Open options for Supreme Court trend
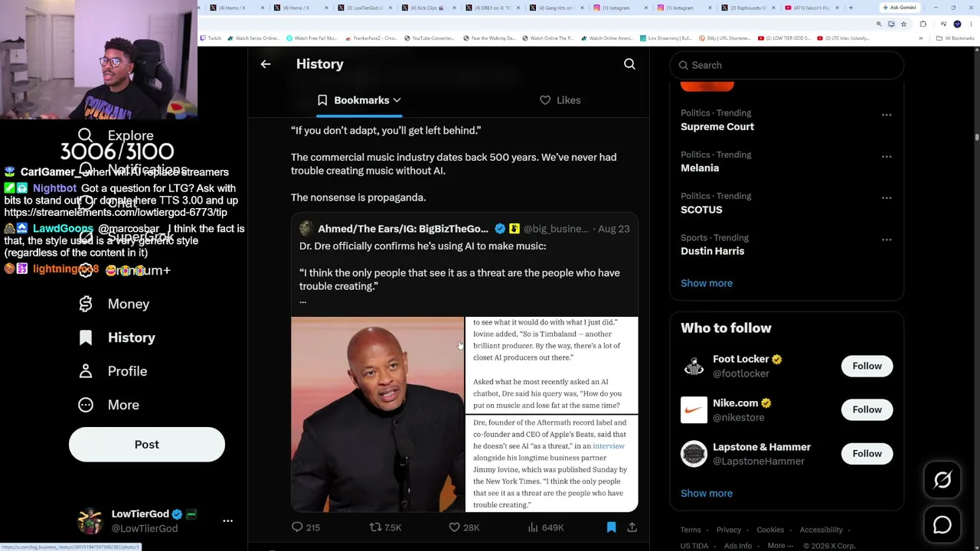Screen dimensions: 980x551 887,115
